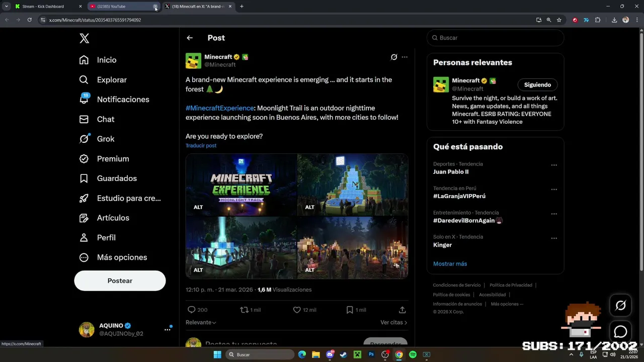
Task: Open the Chrome extensions puzzle menu
Action: point(598,20)
